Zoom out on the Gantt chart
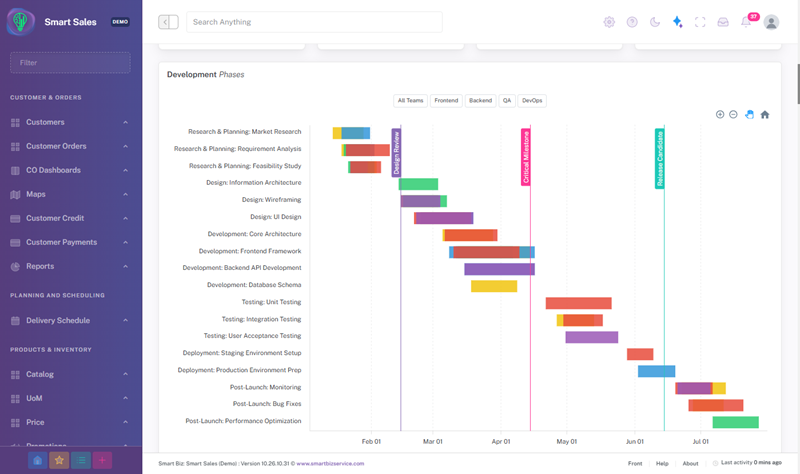The width and height of the screenshot is (800, 474). pyautogui.click(x=733, y=114)
